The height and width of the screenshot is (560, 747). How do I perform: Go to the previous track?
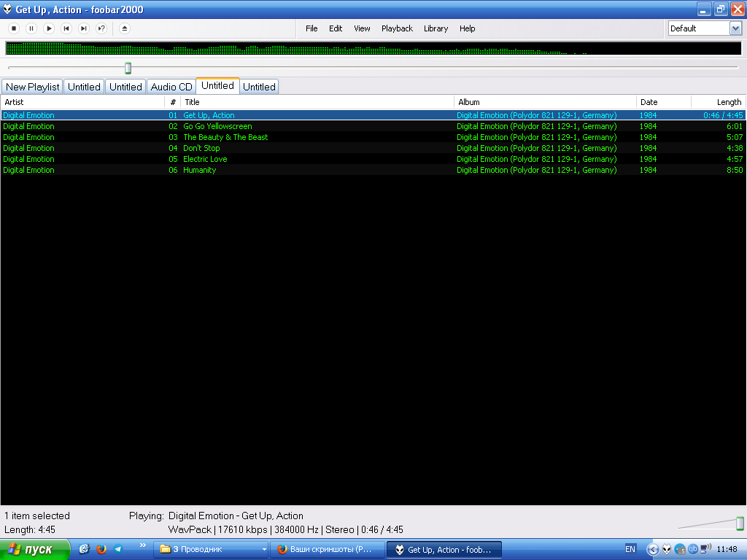[66, 28]
